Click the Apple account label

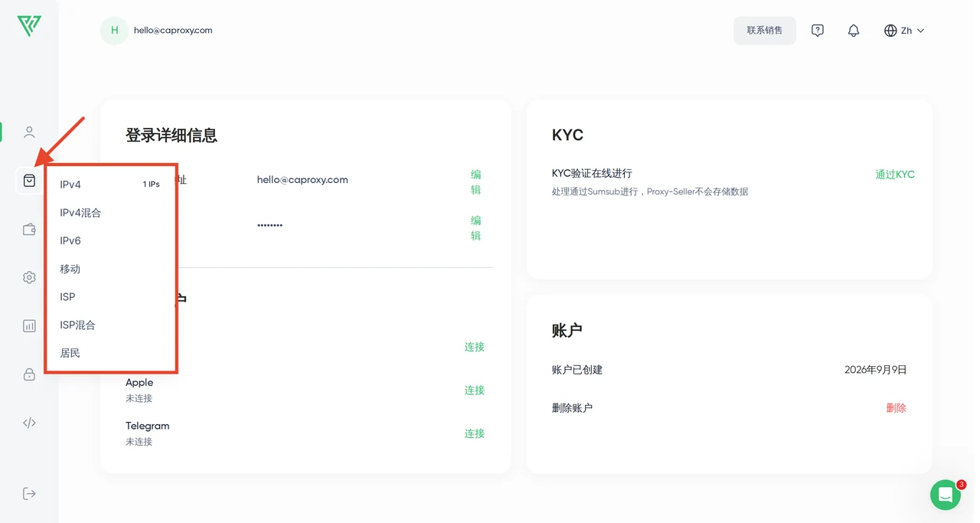139,383
